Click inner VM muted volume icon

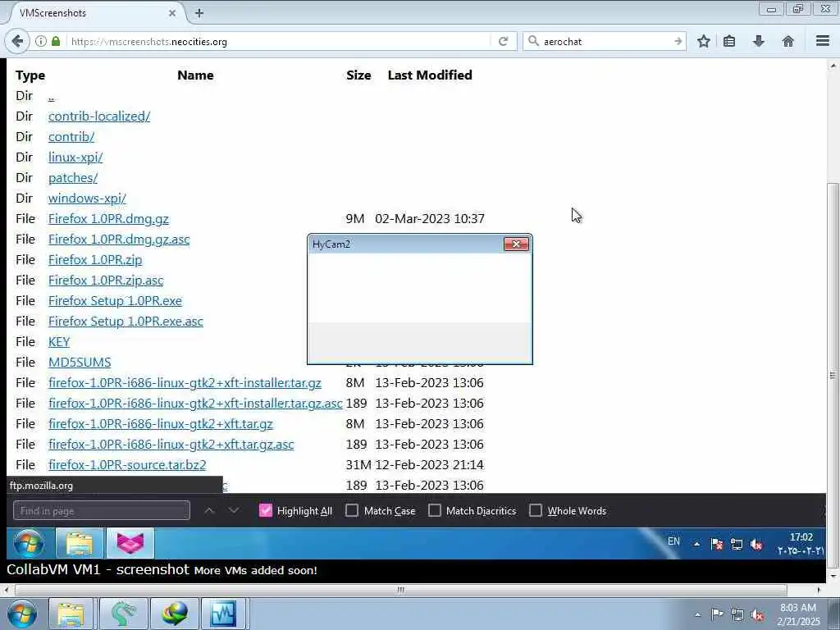[x=756, y=545]
